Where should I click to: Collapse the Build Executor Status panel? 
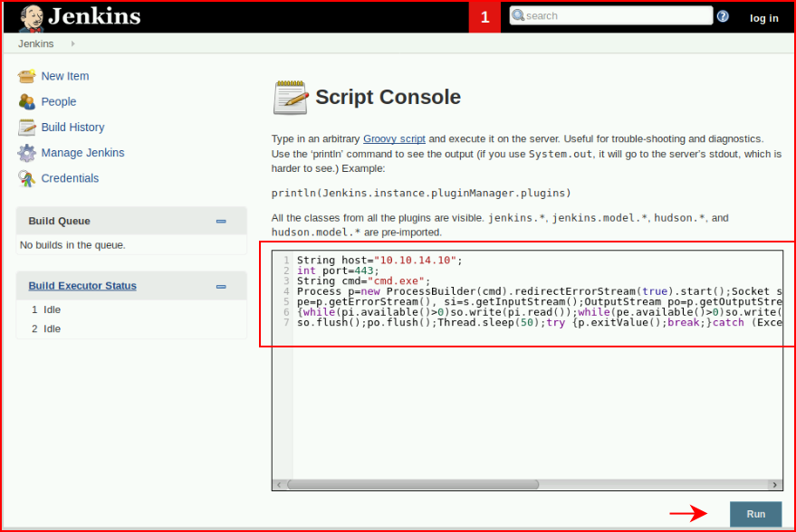click(221, 287)
